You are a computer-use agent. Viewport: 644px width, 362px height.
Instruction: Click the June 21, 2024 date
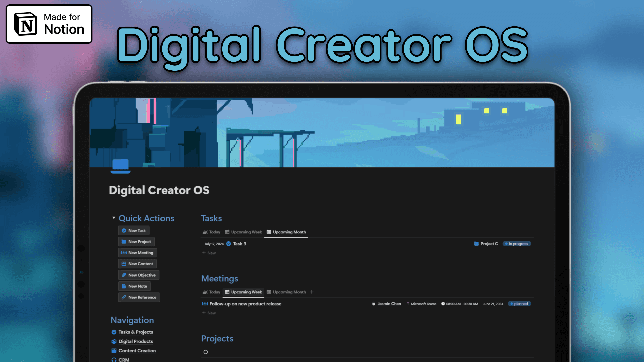coord(493,304)
